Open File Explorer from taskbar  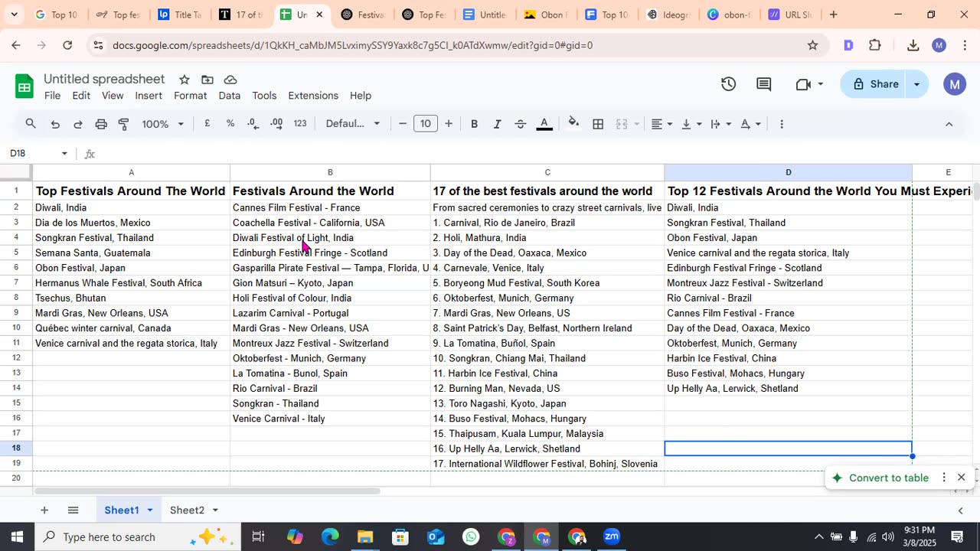click(364, 537)
